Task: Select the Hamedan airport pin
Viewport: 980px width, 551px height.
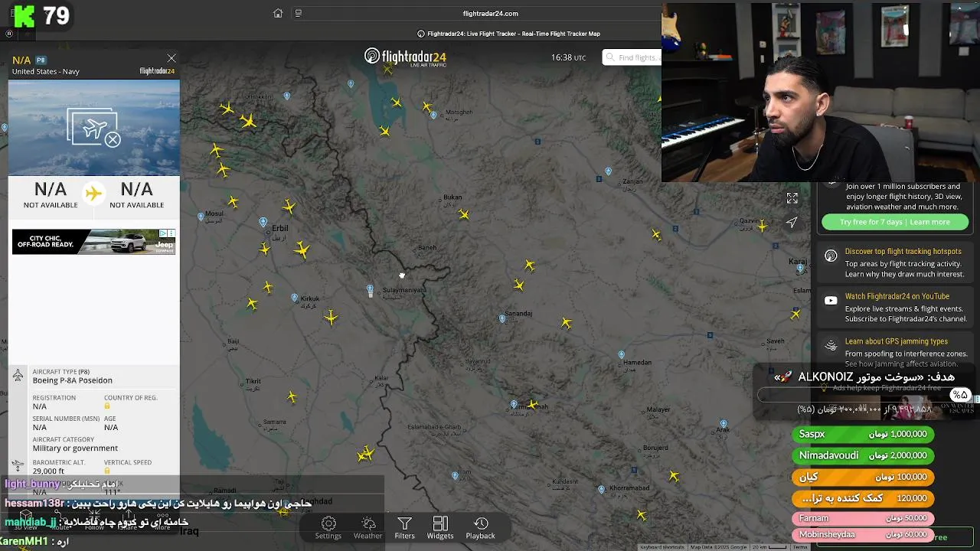Action: (x=621, y=355)
